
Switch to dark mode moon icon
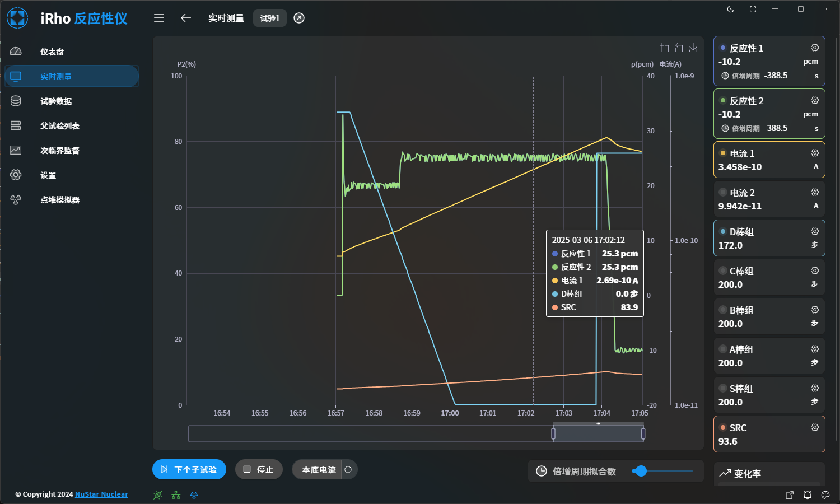coord(731,9)
